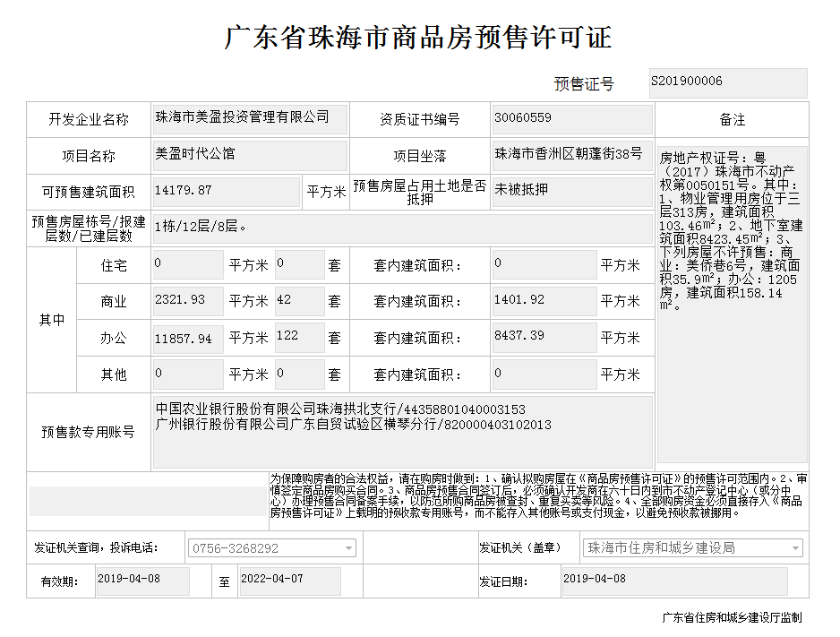The width and height of the screenshot is (840, 637).
Task: Click the commercial units count field 42
Action: point(299,302)
